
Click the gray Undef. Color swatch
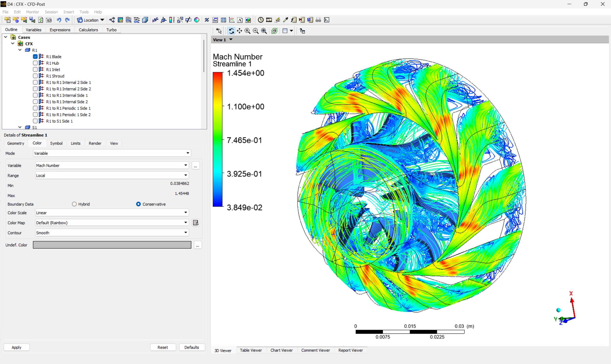(112, 245)
